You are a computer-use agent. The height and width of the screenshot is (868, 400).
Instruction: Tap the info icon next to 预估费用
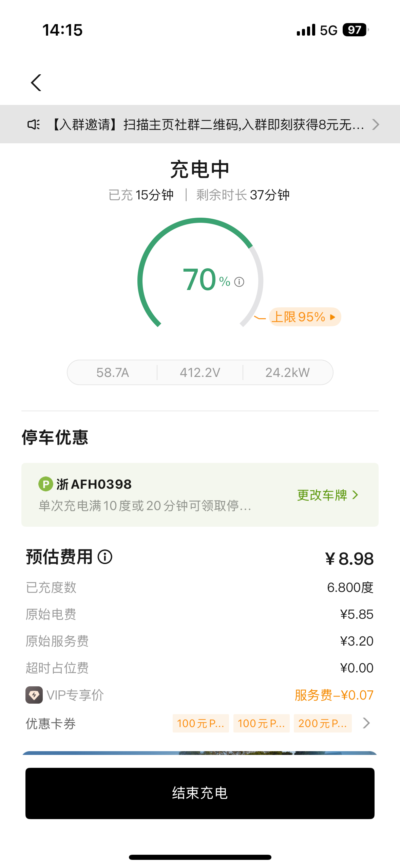tap(105, 557)
